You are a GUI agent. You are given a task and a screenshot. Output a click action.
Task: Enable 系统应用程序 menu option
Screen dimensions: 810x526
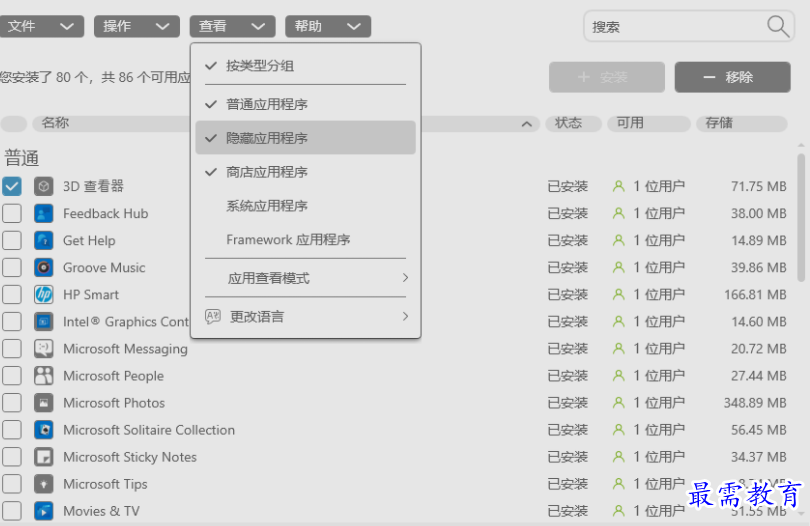305,206
